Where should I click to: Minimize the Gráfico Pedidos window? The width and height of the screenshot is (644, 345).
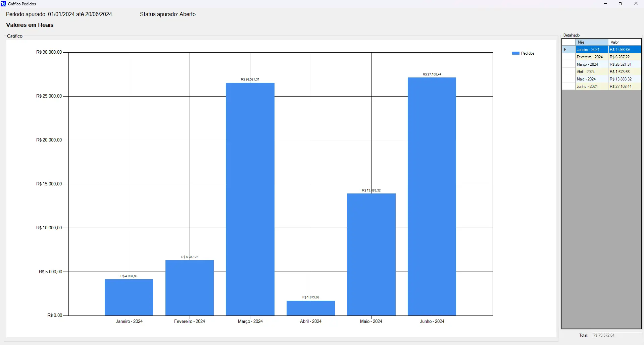605,4
